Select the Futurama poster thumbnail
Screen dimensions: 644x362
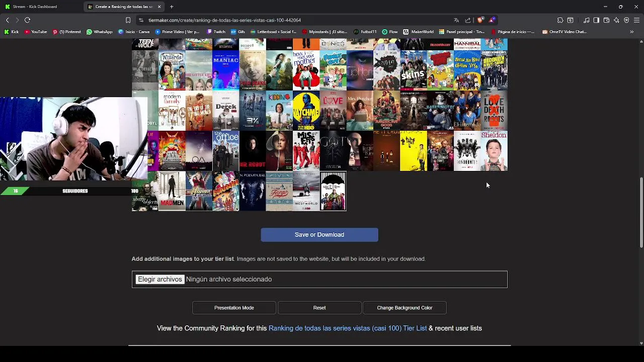coord(225,191)
